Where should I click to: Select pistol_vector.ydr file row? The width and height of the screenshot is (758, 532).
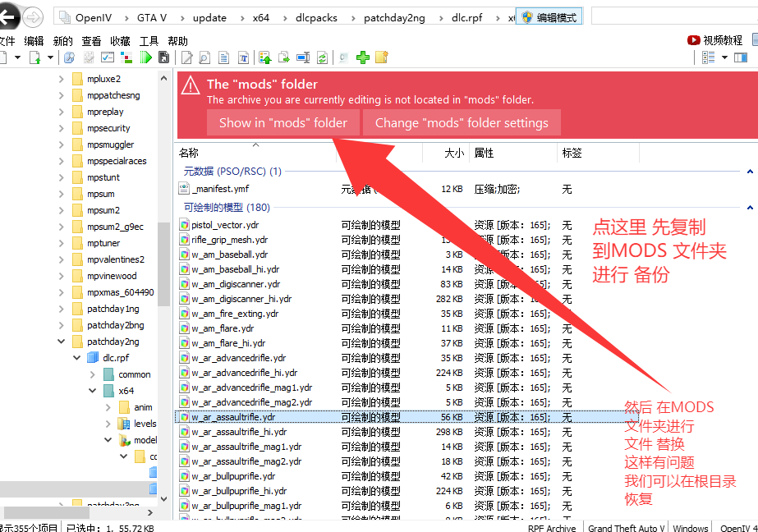click(x=409, y=225)
